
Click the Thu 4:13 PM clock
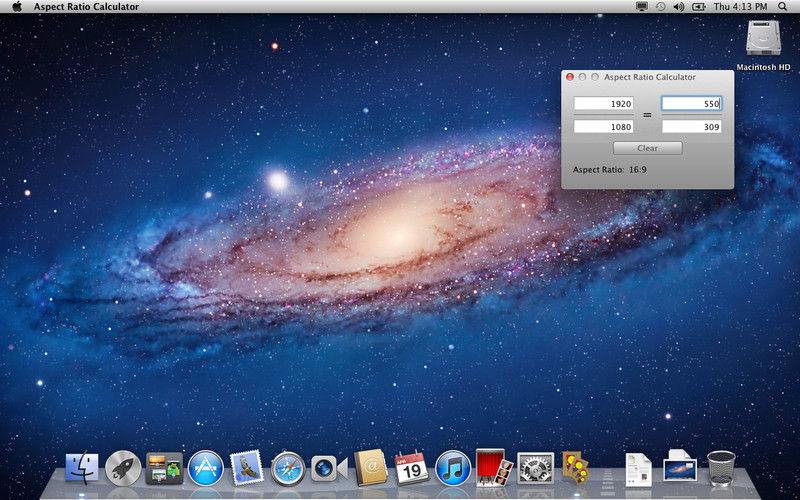click(x=740, y=7)
